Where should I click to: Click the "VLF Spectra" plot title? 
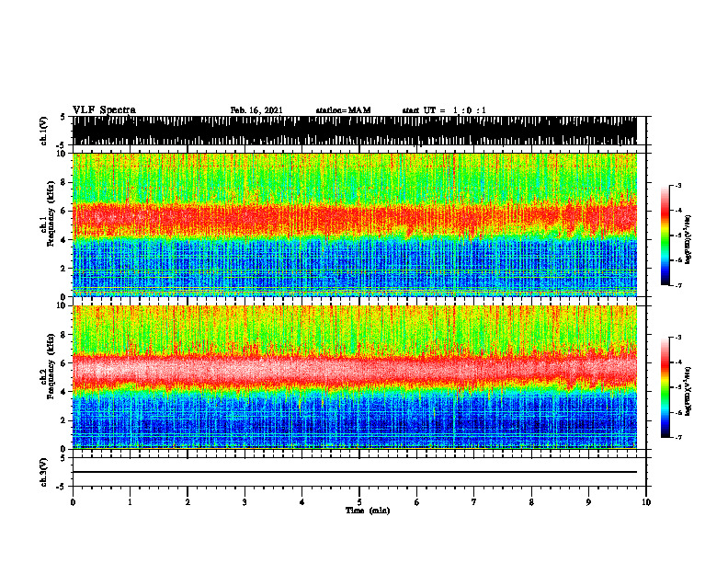click(104, 110)
